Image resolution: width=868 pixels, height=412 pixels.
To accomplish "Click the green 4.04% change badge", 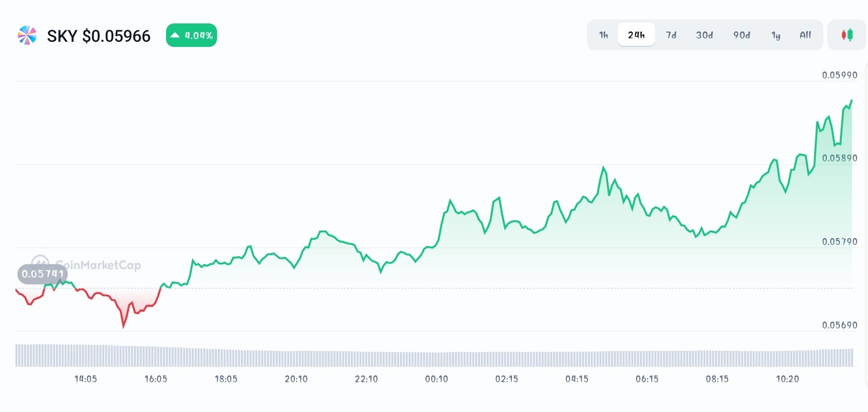I will tap(191, 35).
